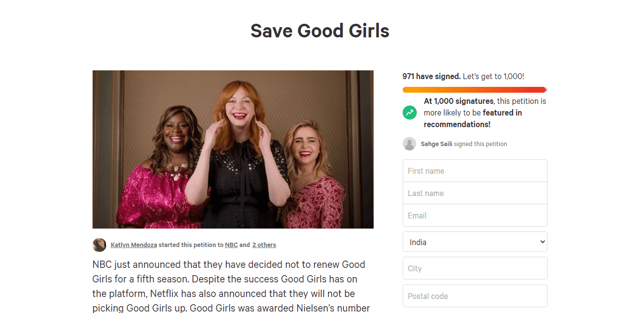This screenshot has width=644, height=313.
Task: Click the green trending arrow icon
Action: [x=409, y=113]
